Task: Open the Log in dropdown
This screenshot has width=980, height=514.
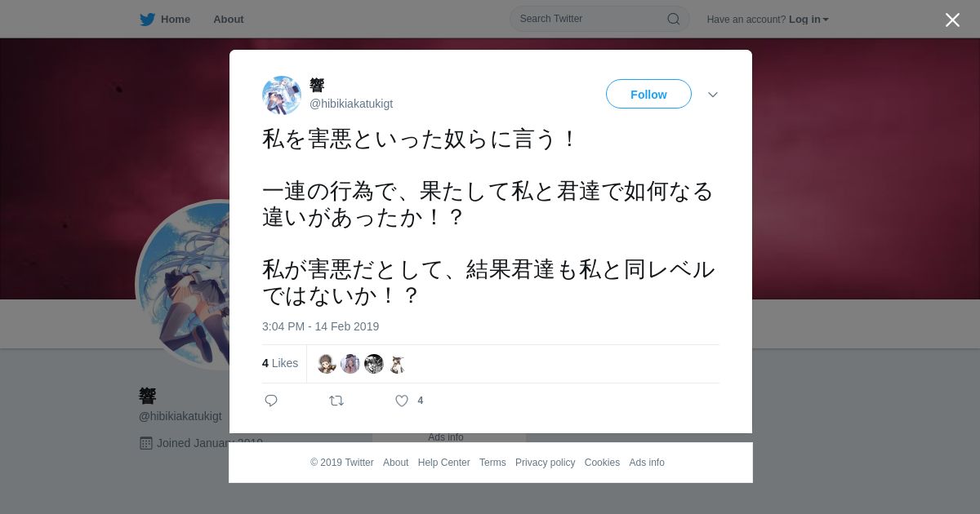Action: coord(808,20)
